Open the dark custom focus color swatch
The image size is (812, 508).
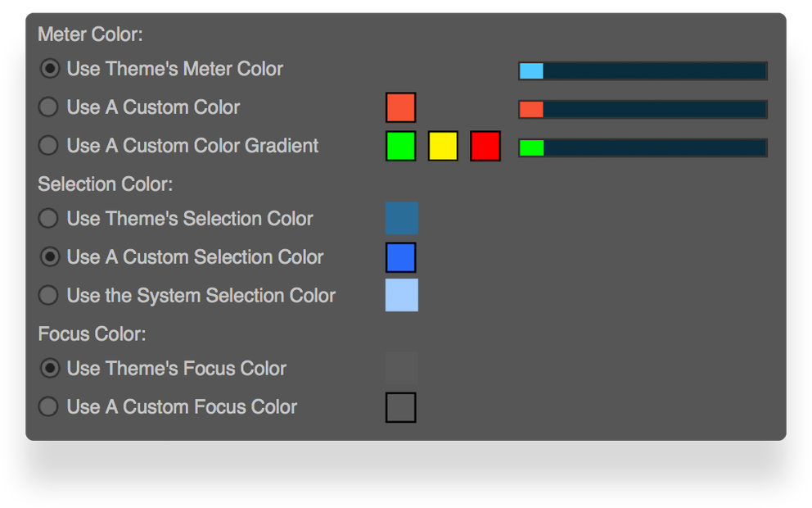[x=401, y=407]
